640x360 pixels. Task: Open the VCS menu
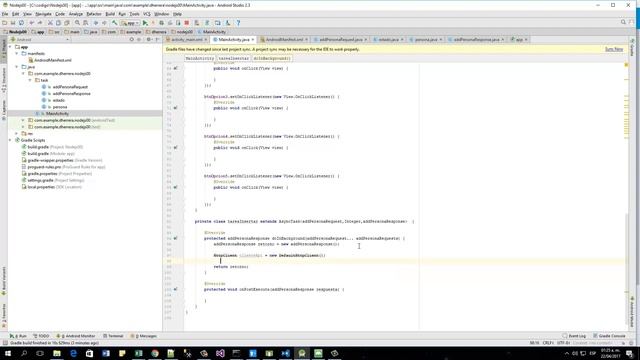[x=147, y=14]
